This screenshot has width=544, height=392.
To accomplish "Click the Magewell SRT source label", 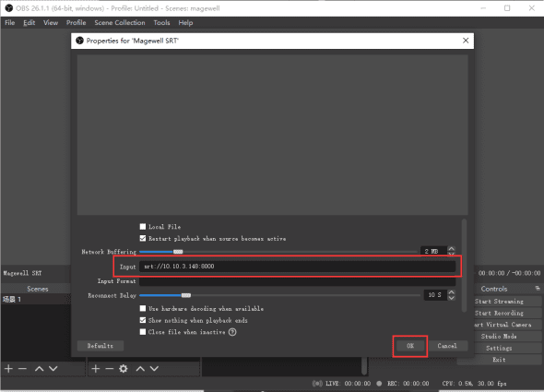I will (x=22, y=273).
